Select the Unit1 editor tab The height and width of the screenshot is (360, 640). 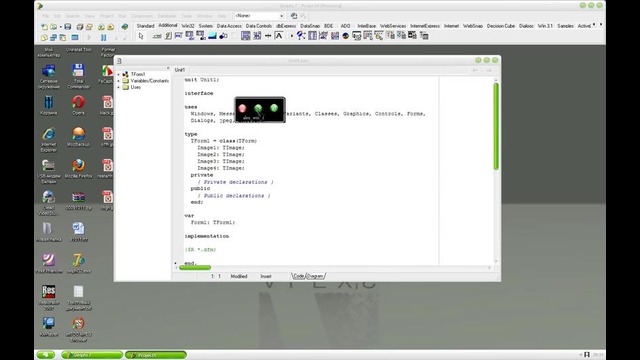(180, 70)
